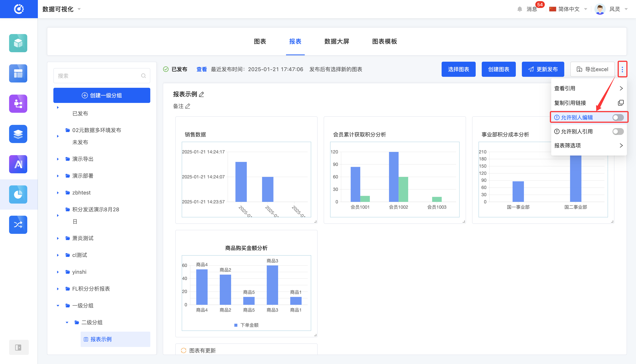Open the AI module sidebar icon
The height and width of the screenshot is (364, 636).
click(18, 164)
